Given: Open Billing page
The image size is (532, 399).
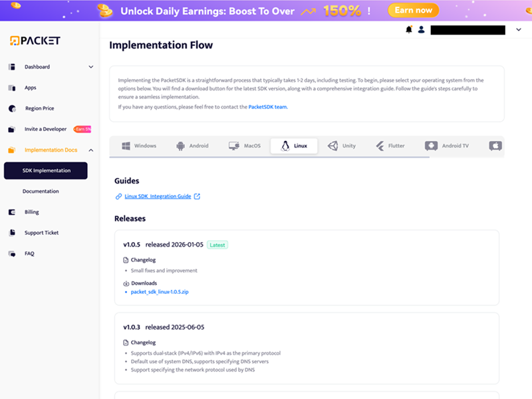Looking at the screenshot, I should [31, 212].
